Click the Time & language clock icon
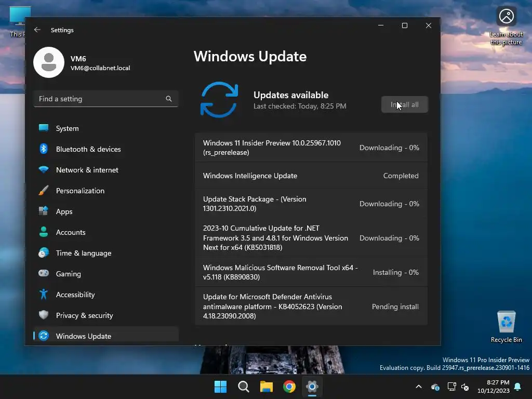 coord(44,253)
